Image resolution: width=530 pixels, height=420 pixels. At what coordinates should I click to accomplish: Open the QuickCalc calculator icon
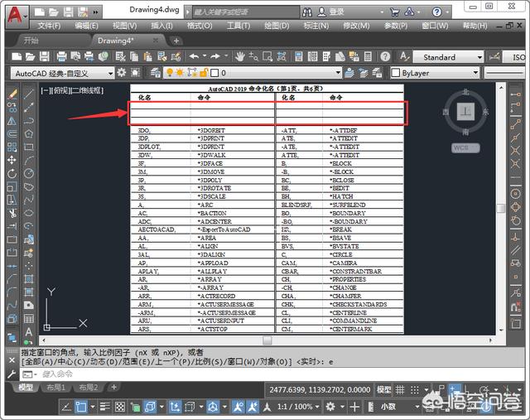(x=368, y=56)
